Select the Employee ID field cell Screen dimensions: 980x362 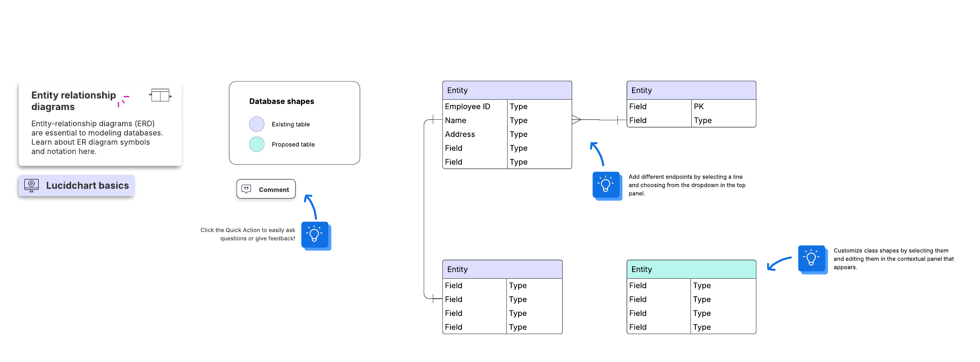(475, 107)
